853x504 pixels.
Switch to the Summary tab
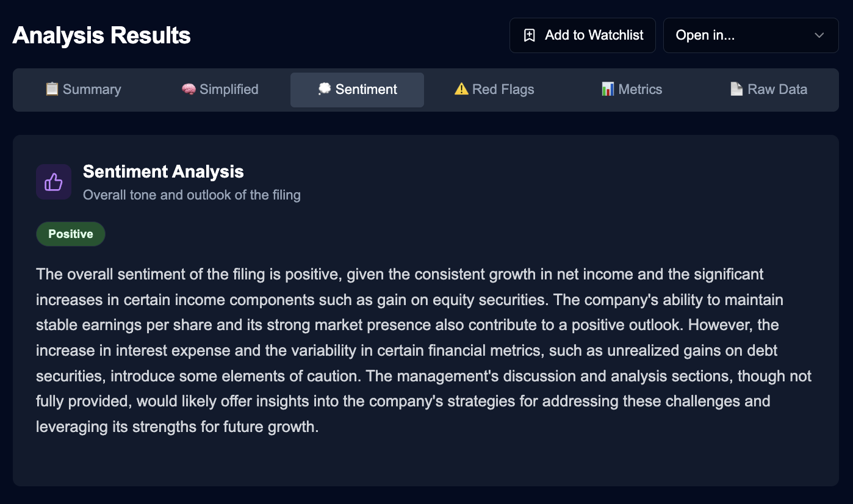tap(82, 89)
